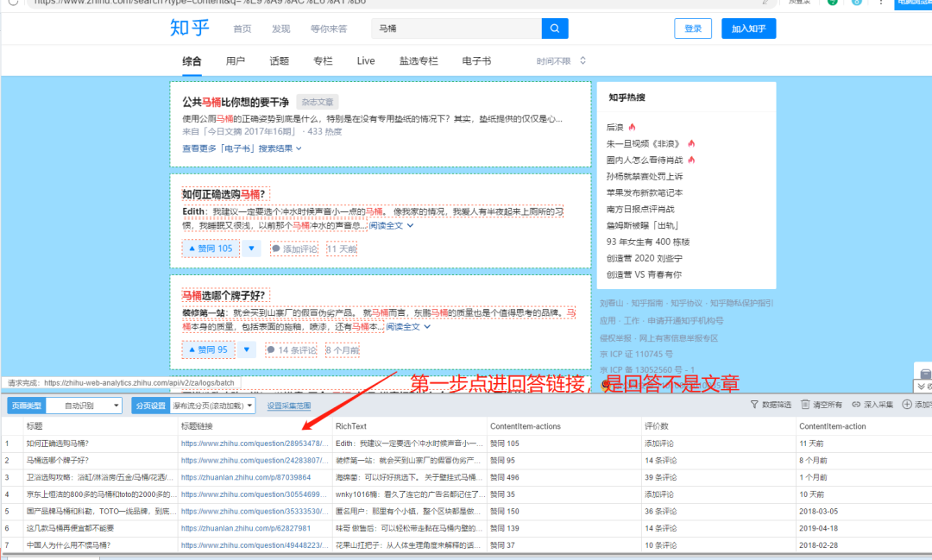Click the downvote arrow next to 赞同 105
This screenshot has width=932, height=560.
pos(251,249)
